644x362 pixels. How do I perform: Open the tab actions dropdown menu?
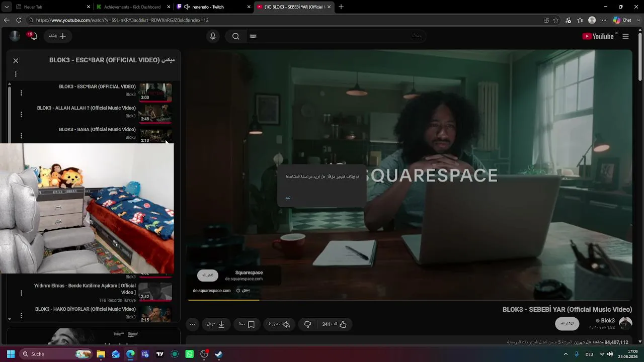click(7, 7)
